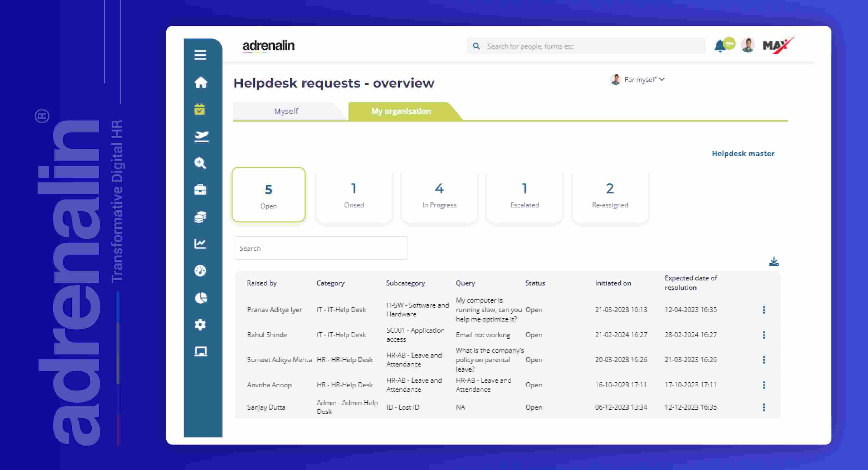
Task: Open row actions for Anvitha Anoop
Action: point(764,384)
